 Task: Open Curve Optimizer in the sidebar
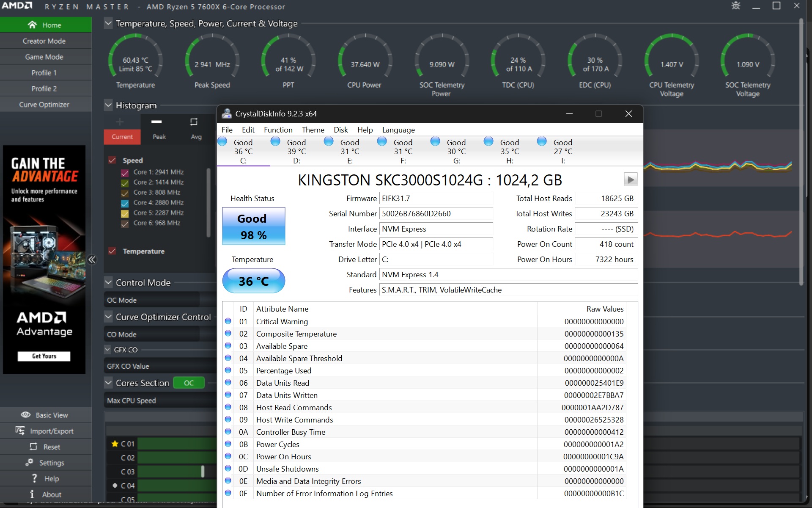click(x=44, y=105)
